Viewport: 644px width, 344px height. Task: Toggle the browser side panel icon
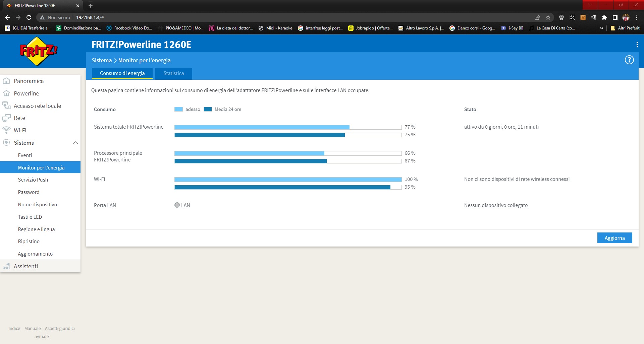(x=615, y=17)
